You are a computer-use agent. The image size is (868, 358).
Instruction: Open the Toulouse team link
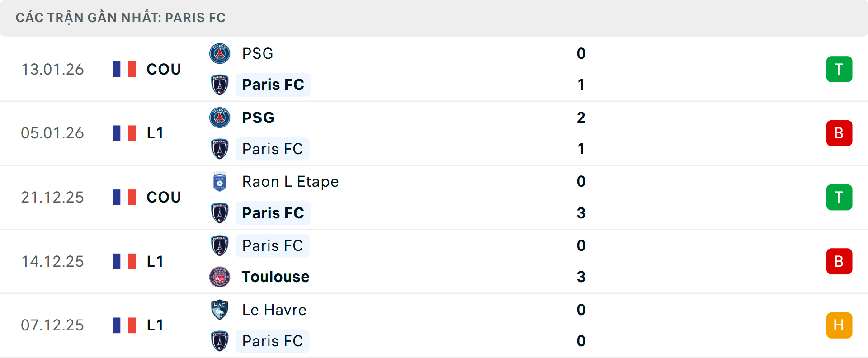(275, 277)
